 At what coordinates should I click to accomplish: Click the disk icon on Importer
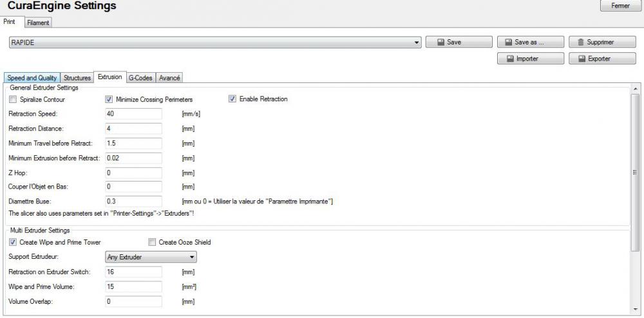coord(511,59)
